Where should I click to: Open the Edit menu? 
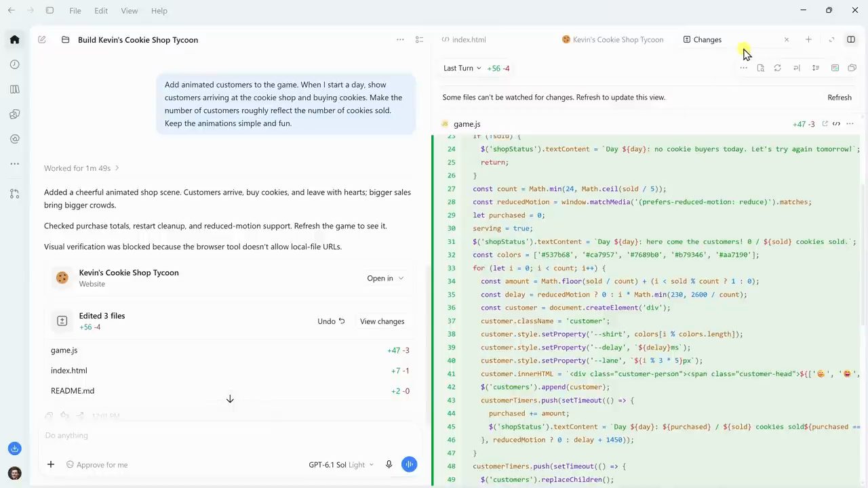101,11
